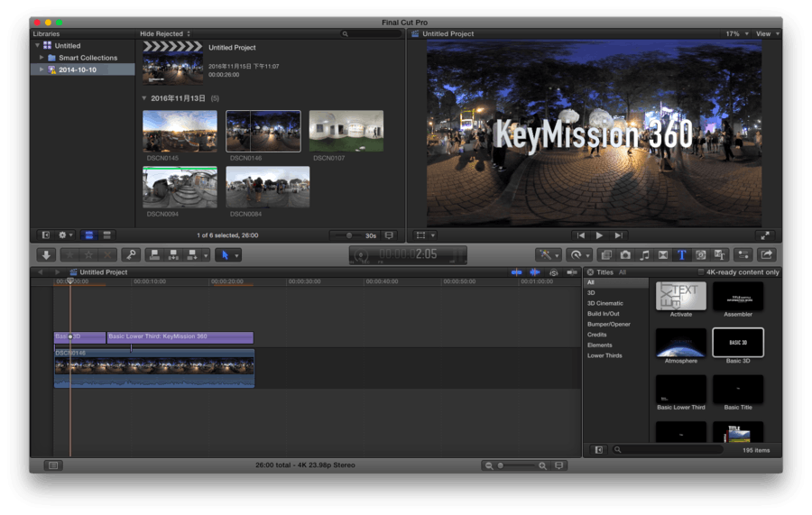Toggle the Libraries list sidebar button
This screenshot has height=515, width=812.
[46, 235]
